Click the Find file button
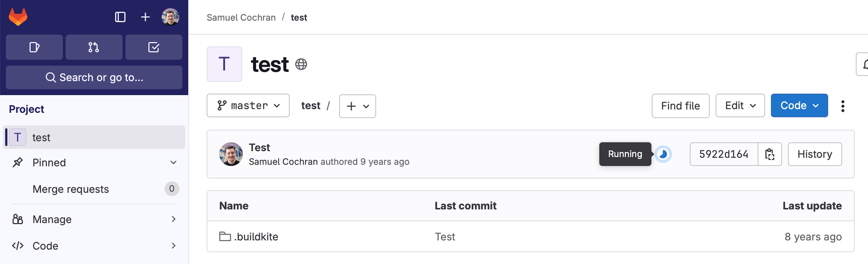This screenshot has width=868, height=264. click(x=680, y=105)
